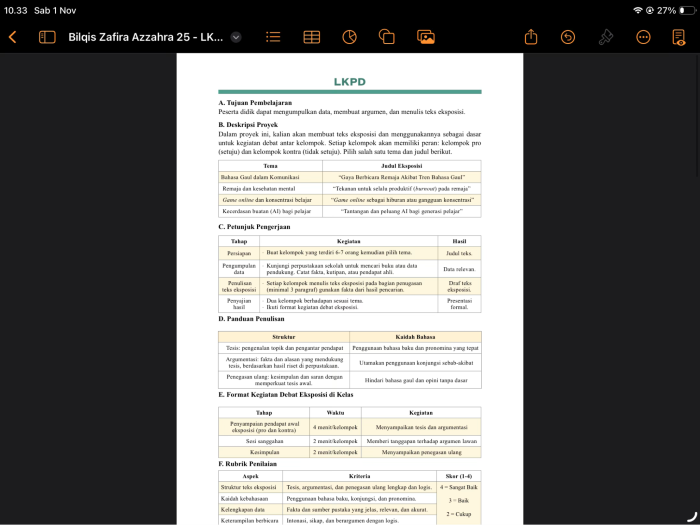Tap the battery indicator in status bar
The image size is (700, 525).
680,9
